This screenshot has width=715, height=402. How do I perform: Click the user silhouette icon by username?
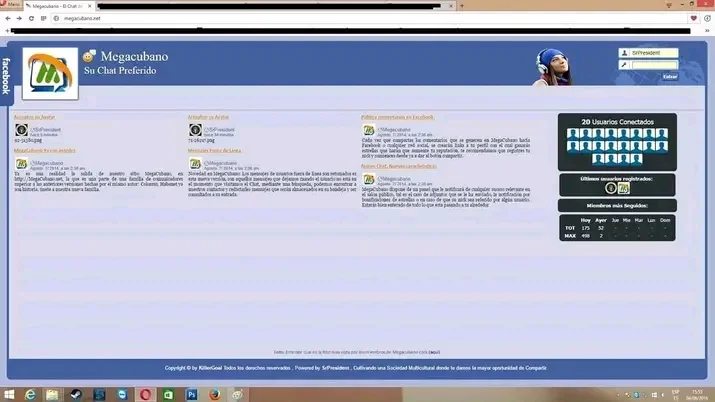click(x=624, y=53)
